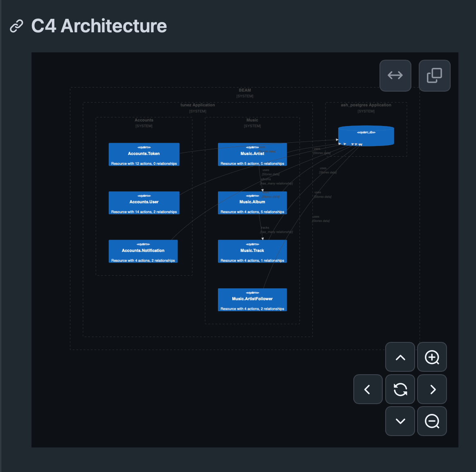476x472 pixels.
Task: Copy the diagram source code
Action: 434,76
